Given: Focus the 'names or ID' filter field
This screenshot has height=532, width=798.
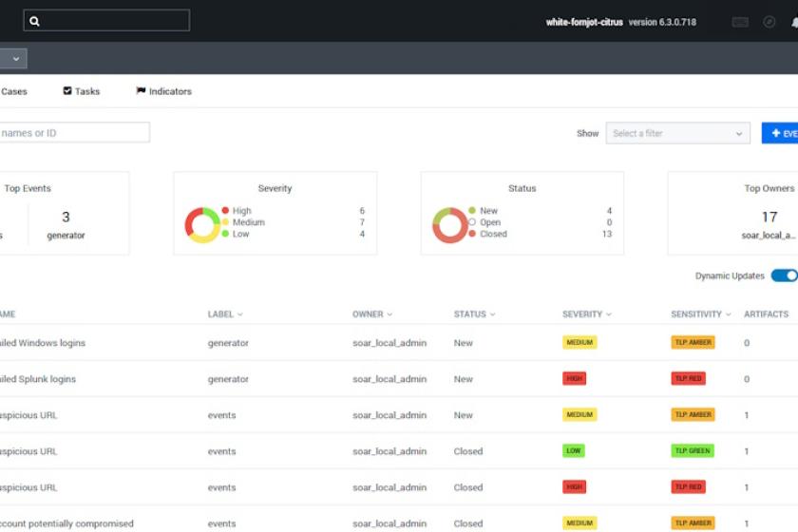Looking at the screenshot, I should pyautogui.click(x=74, y=133).
